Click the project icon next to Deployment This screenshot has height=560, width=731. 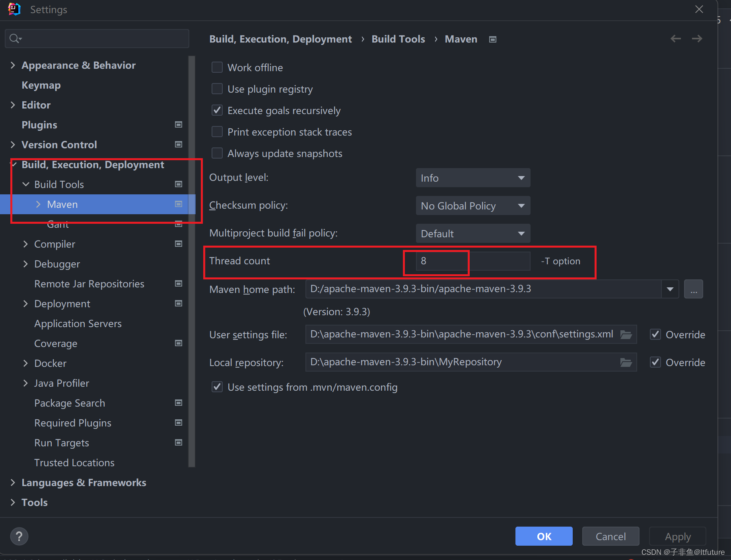pos(179,303)
